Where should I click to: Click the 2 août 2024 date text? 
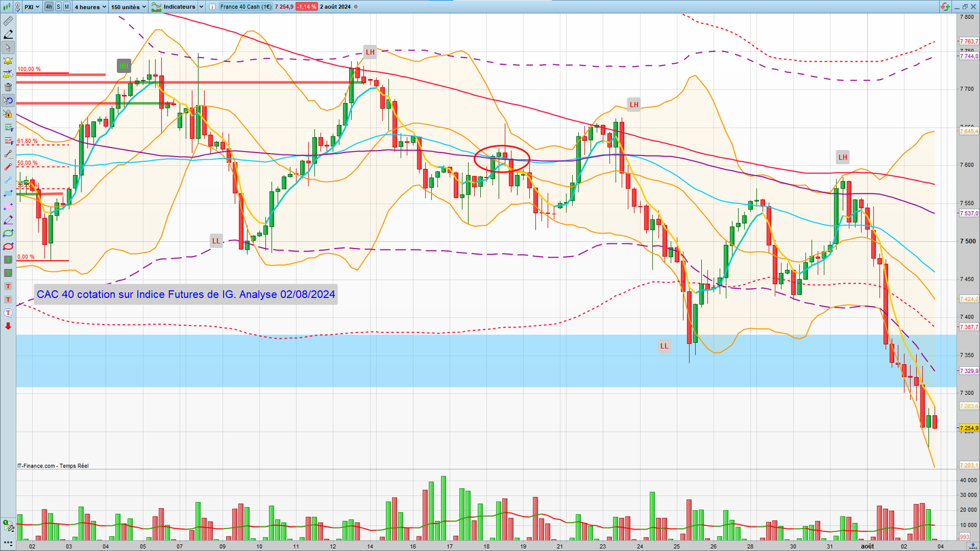[335, 7]
